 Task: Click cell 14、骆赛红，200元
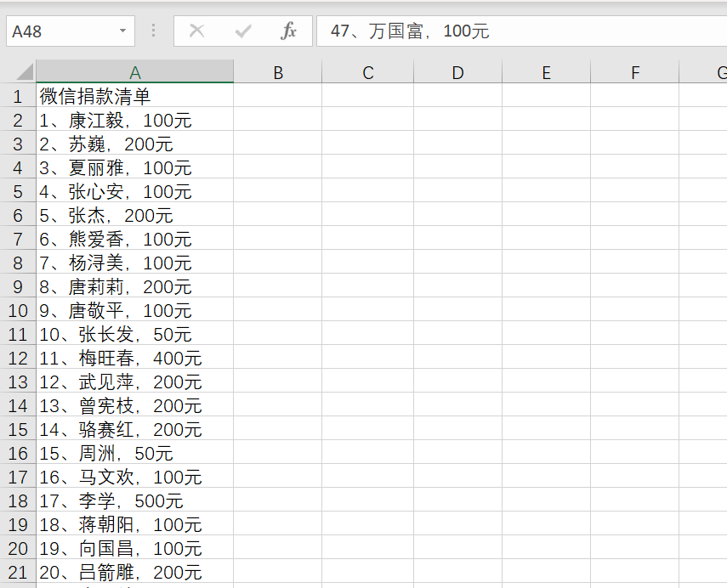click(134, 430)
